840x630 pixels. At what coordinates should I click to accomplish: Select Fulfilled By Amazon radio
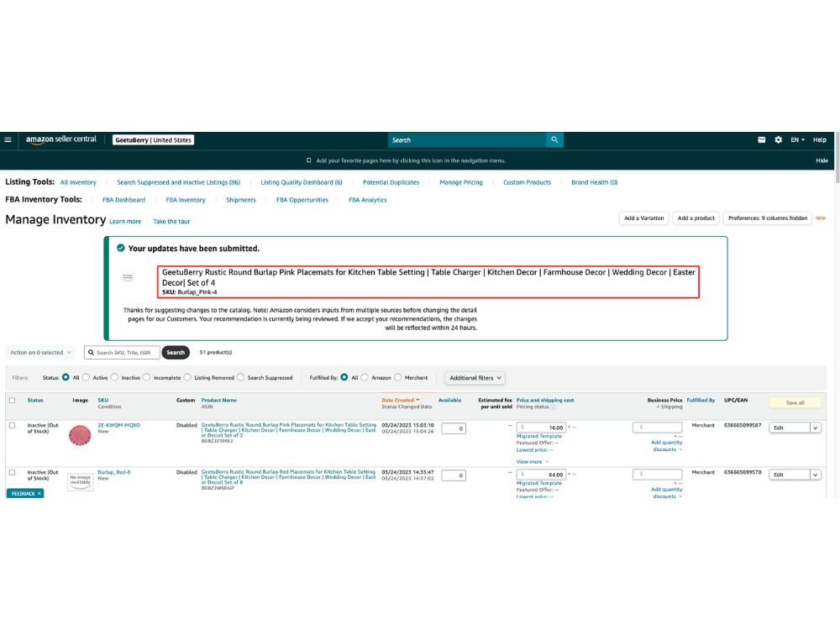pyautogui.click(x=365, y=377)
